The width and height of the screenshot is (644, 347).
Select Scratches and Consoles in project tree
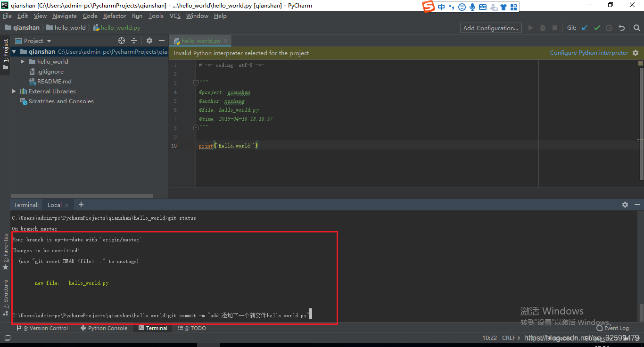[57, 101]
